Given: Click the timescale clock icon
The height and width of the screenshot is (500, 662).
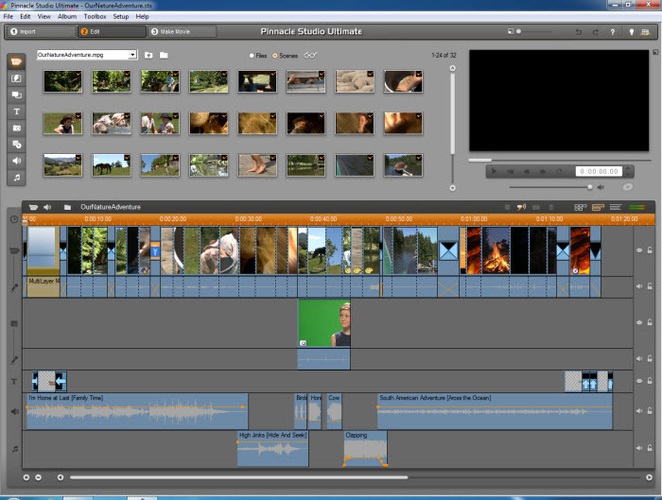Looking at the screenshot, I should point(14,219).
